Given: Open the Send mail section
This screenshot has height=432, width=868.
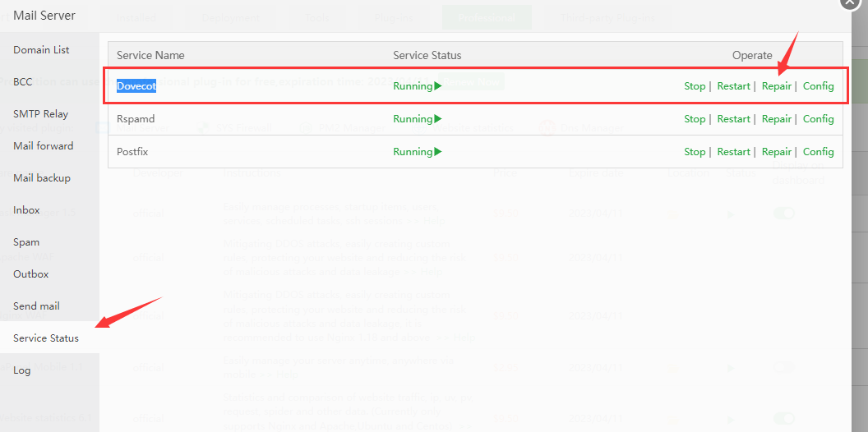Looking at the screenshot, I should tap(36, 306).
